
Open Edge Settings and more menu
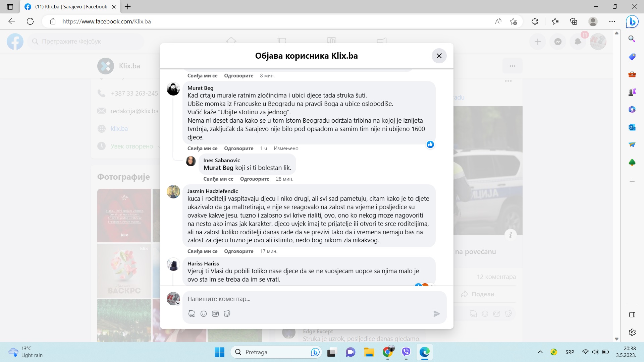(x=612, y=21)
